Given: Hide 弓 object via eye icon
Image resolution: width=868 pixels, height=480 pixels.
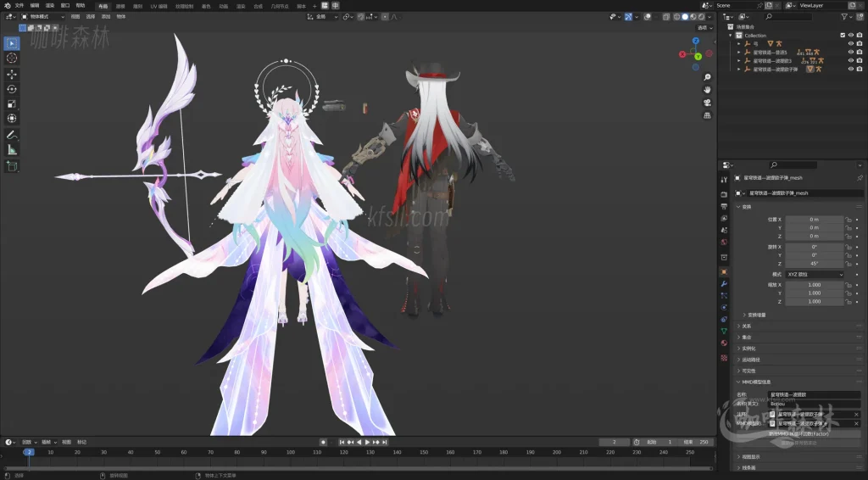Looking at the screenshot, I should (851, 44).
